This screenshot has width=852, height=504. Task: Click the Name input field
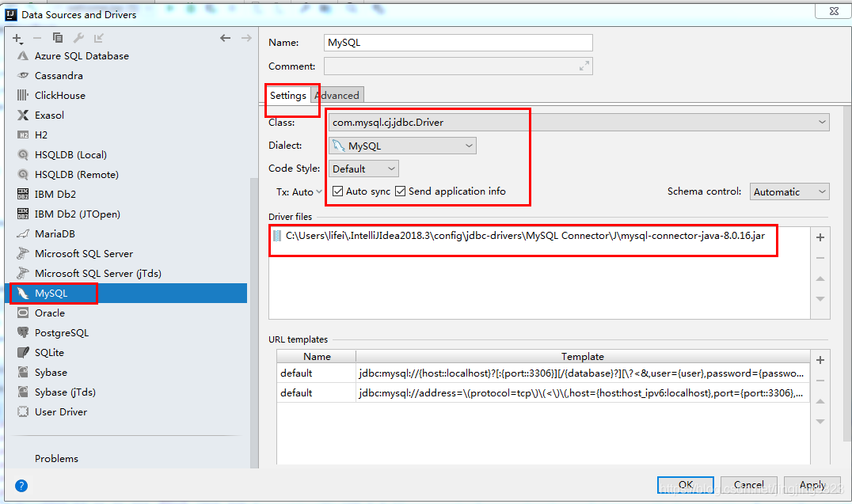(x=458, y=43)
